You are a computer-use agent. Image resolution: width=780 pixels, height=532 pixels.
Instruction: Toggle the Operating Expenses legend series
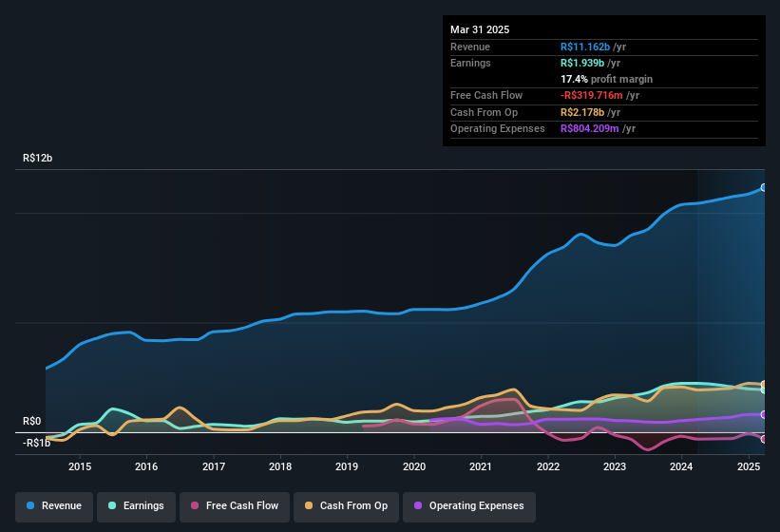click(469, 506)
